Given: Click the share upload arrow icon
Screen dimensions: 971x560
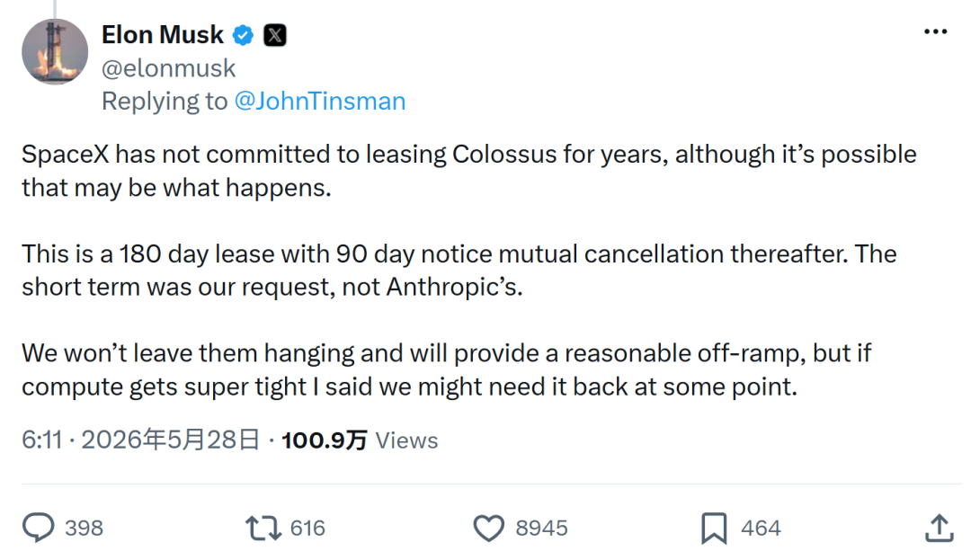Looking at the screenshot, I should (x=939, y=528).
